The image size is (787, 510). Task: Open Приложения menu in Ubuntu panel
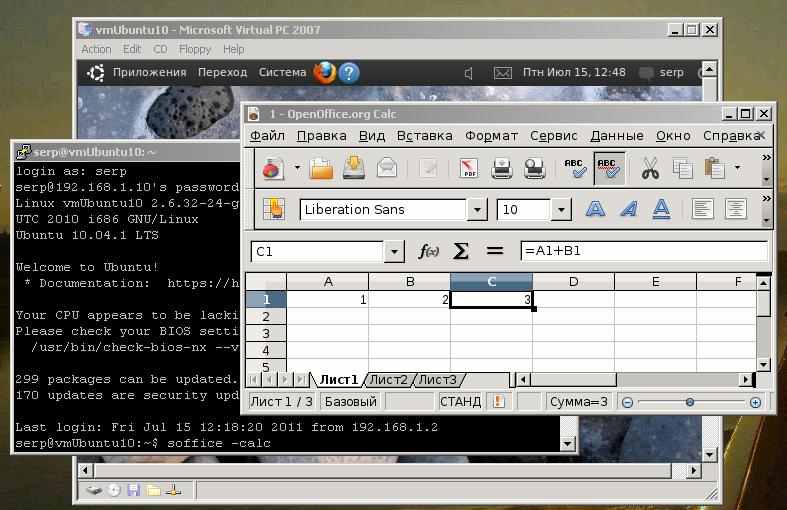pos(150,72)
